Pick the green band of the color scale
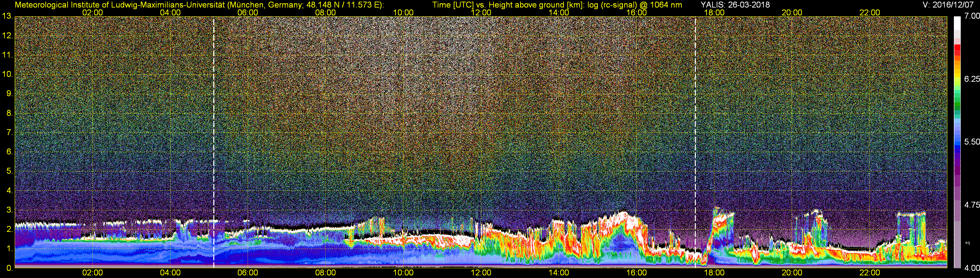This screenshot has height=278, width=980. 957,104
